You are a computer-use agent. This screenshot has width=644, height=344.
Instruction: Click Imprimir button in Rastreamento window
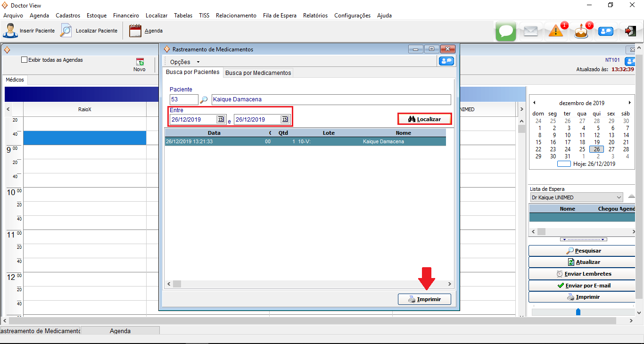(x=424, y=299)
